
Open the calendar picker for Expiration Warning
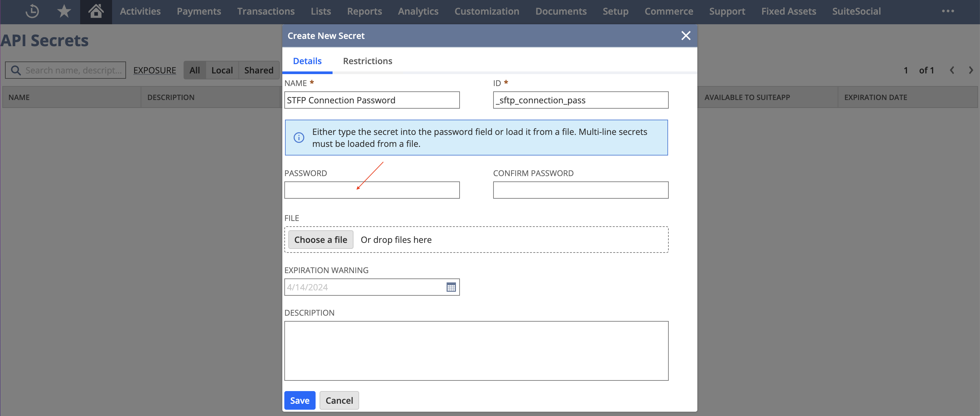(451, 287)
